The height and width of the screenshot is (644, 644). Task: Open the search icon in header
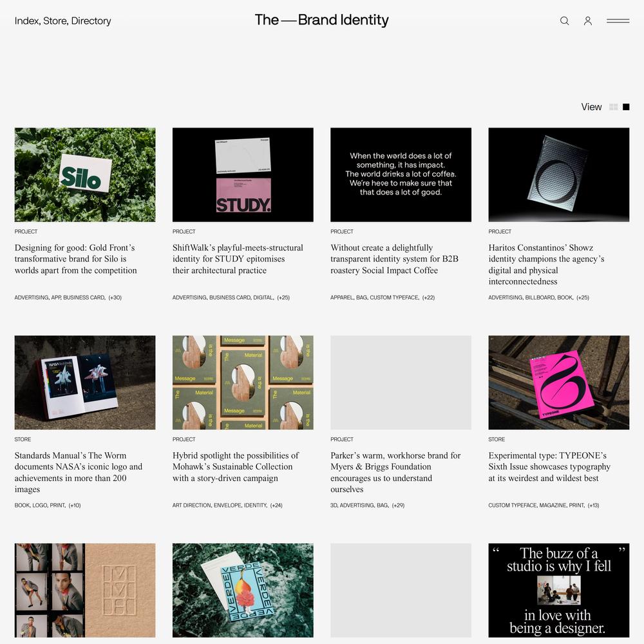(564, 21)
